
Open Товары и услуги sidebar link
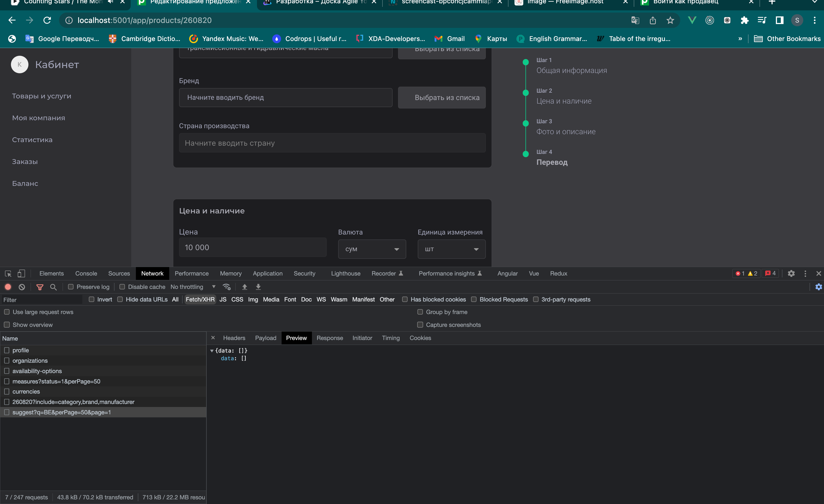[42, 96]
